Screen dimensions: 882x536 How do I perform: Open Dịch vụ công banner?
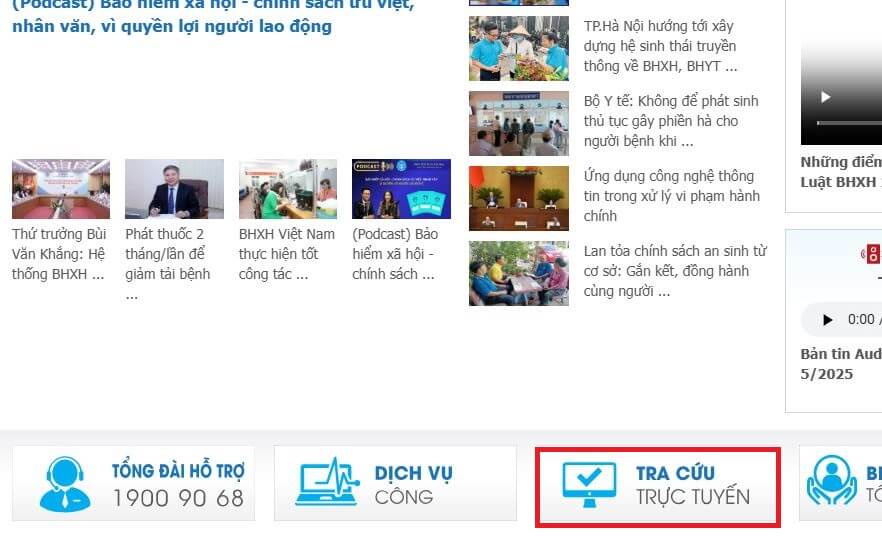395,484
